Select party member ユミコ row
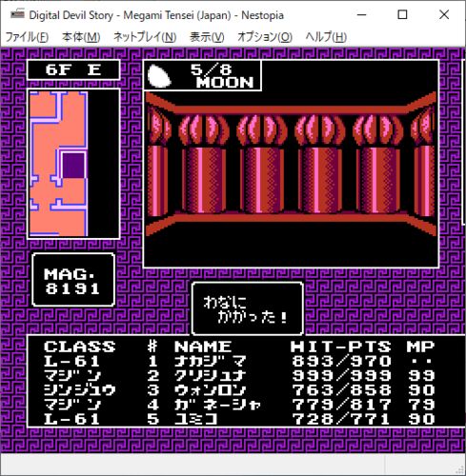 (239, 420)
